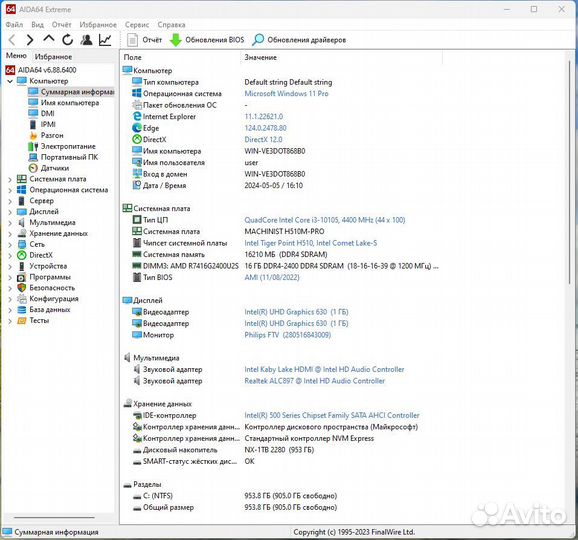Open the Realtek ALC897 audio adapter link
The image size is (578, 540).
click(x=314, y=381)
